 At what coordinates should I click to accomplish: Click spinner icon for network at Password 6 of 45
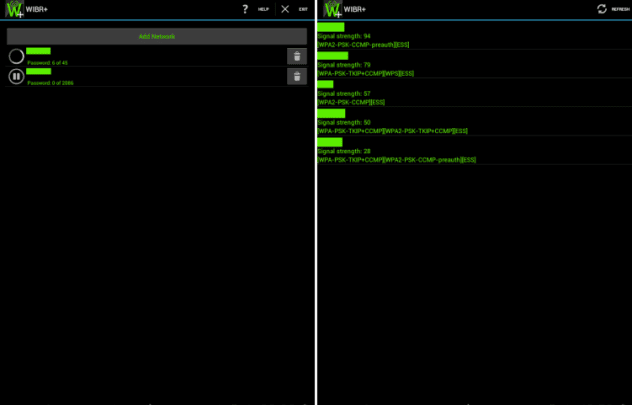[17, 56]
